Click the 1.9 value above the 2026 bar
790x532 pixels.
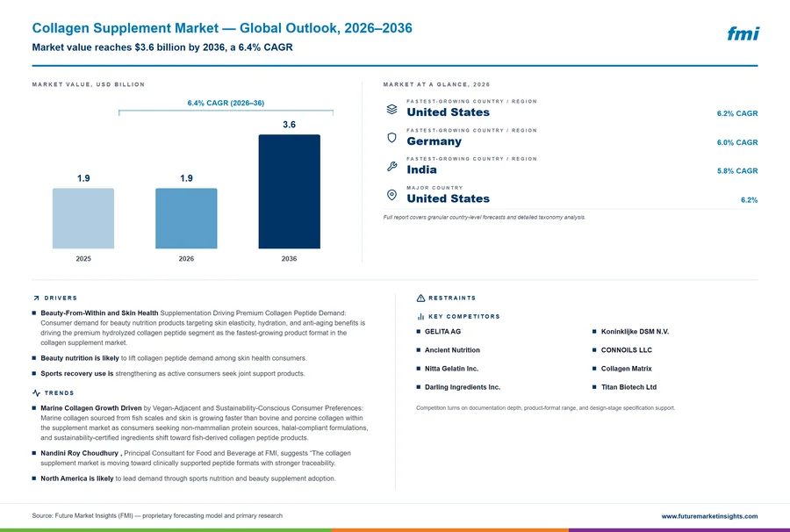point(186,178)
